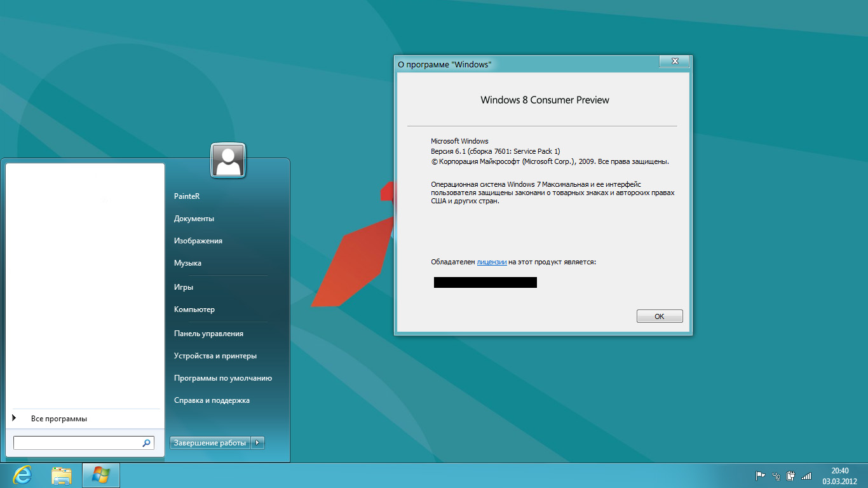Click the search magnifier icon in Start menu
Screen dimensions: 868x488
coord(146,443)
